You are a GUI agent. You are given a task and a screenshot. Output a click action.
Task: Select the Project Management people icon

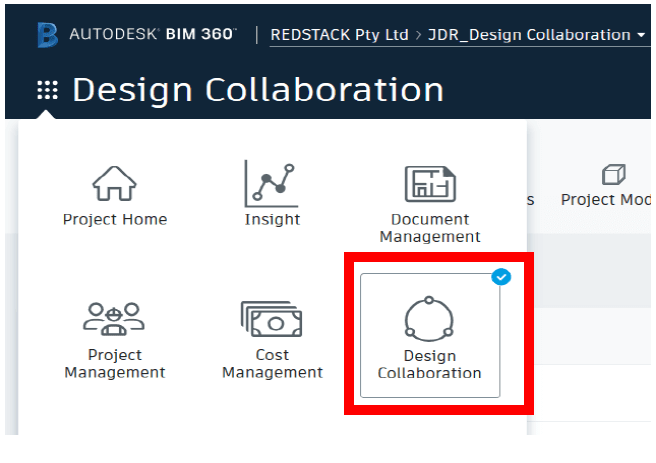tap(115, 319)
